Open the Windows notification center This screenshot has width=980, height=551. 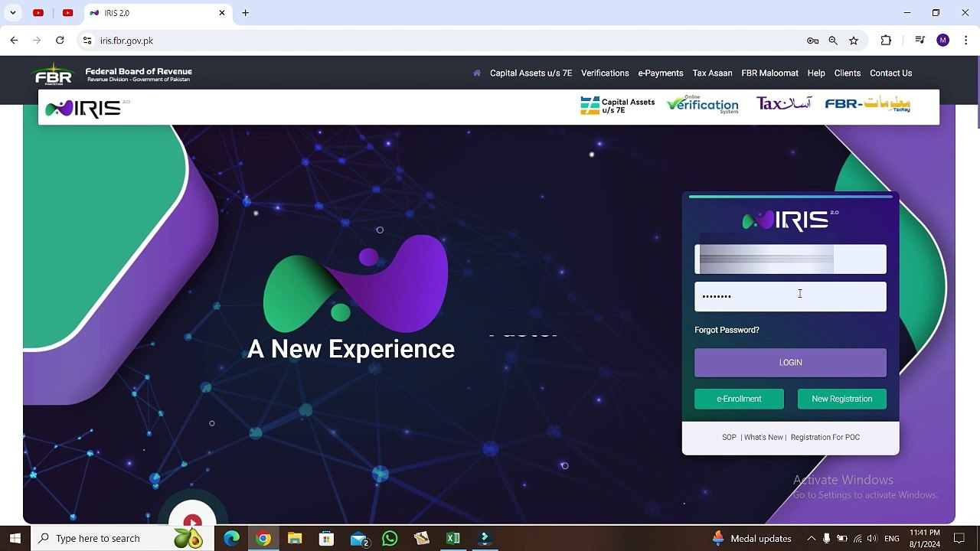point(959,539)
